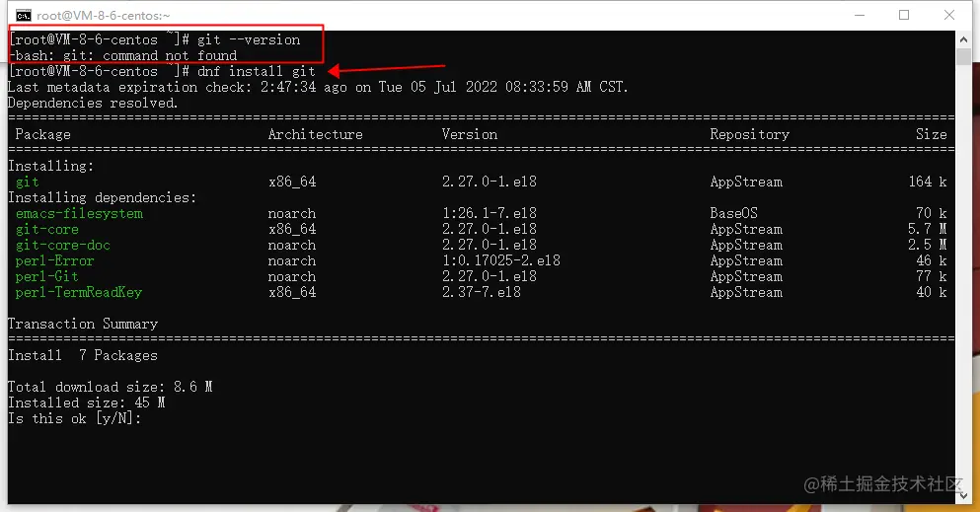This screenshot has width=980, height=512.
Task: Click the 'Repository' column header
Action: (x=749, y=134)
